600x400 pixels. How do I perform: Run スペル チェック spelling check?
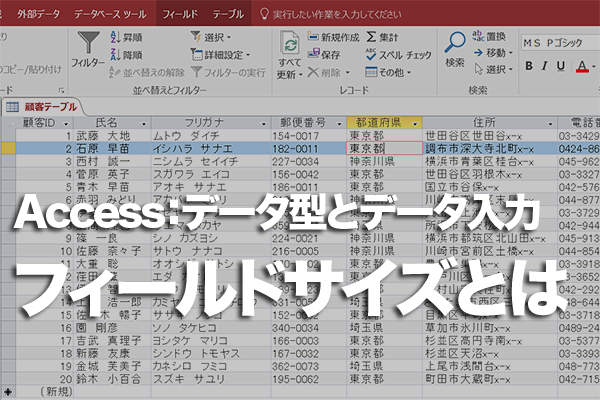(398, 55)
